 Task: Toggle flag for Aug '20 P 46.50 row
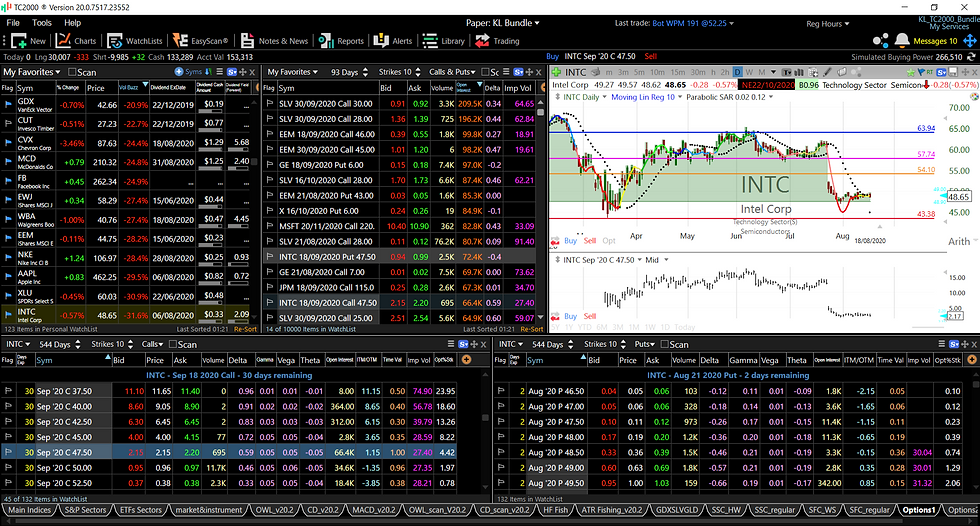[501, 391]
